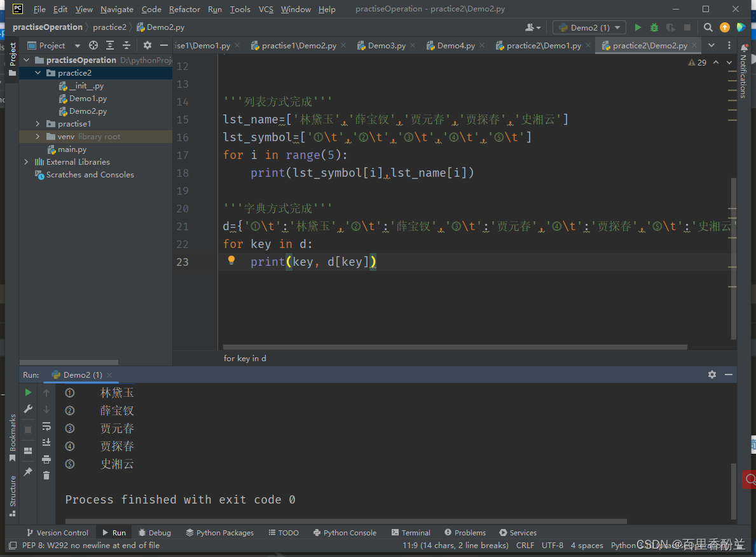The image size is (756, 557).
Task: Clear console output trash icon
Action: point(46,476)
